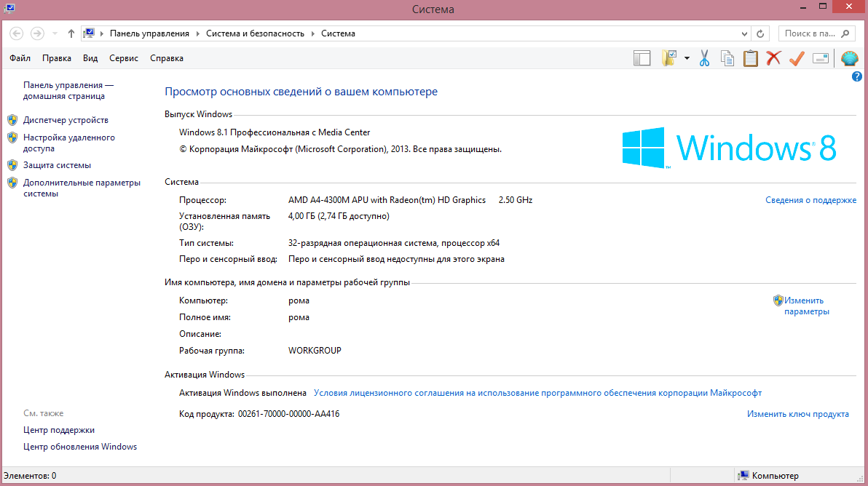Click the scissors Cut icon in toolbar
The width and height of the screenshot is (868, 486).
pyautogui.click(x=704, y=58)
